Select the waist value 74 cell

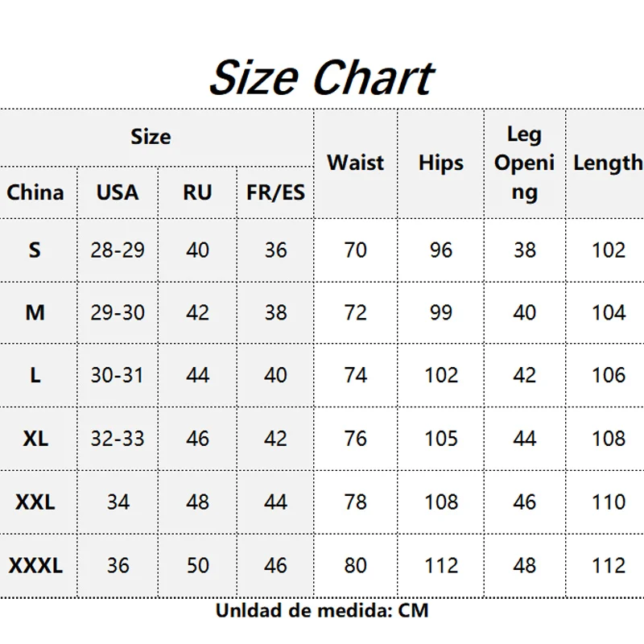(356, 375)
